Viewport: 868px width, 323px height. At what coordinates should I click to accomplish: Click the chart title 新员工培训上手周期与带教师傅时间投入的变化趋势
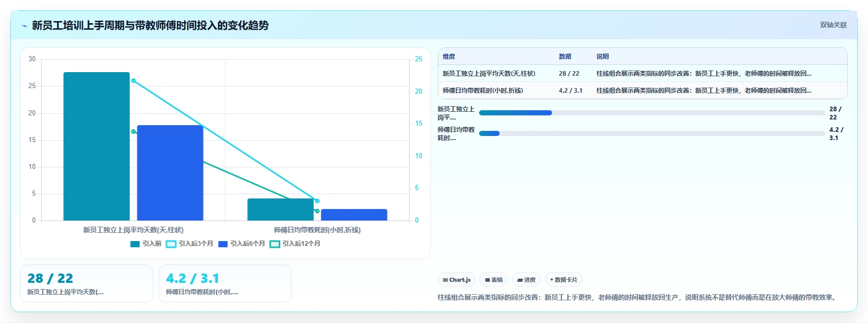click(150, 25)
